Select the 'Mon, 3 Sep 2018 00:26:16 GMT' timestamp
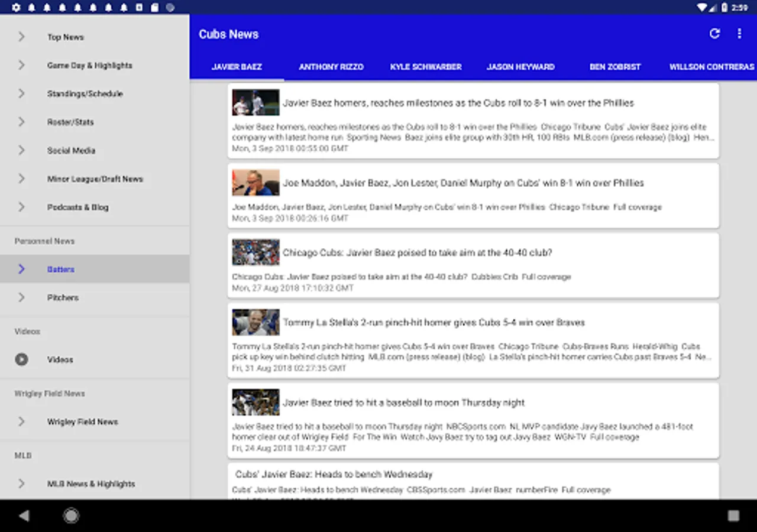This screenshot has height=532, width=757. click(x=290, y=218)
